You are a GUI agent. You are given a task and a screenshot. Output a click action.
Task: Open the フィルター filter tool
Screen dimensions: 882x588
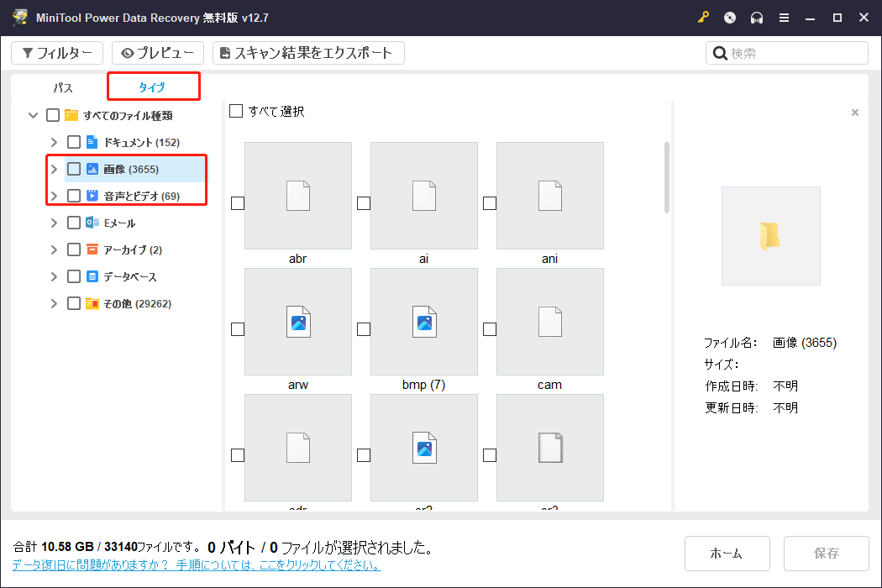(56, 52)
